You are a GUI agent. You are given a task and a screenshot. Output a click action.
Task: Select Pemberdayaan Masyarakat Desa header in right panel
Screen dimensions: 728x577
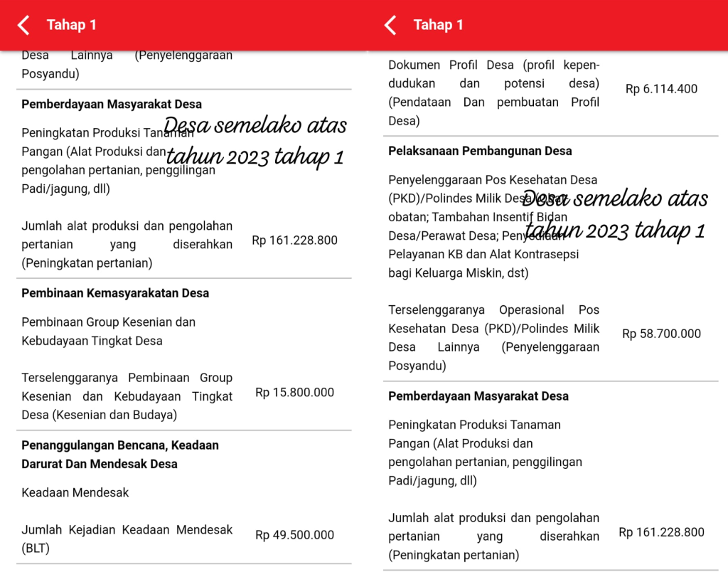(x=478, y=396)
